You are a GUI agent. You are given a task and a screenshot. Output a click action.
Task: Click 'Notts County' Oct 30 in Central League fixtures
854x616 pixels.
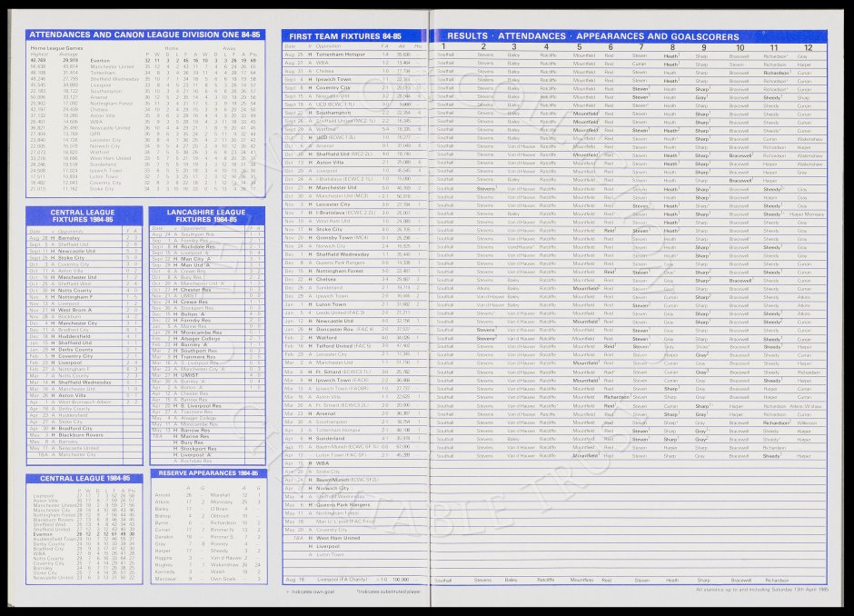[74, 291]
